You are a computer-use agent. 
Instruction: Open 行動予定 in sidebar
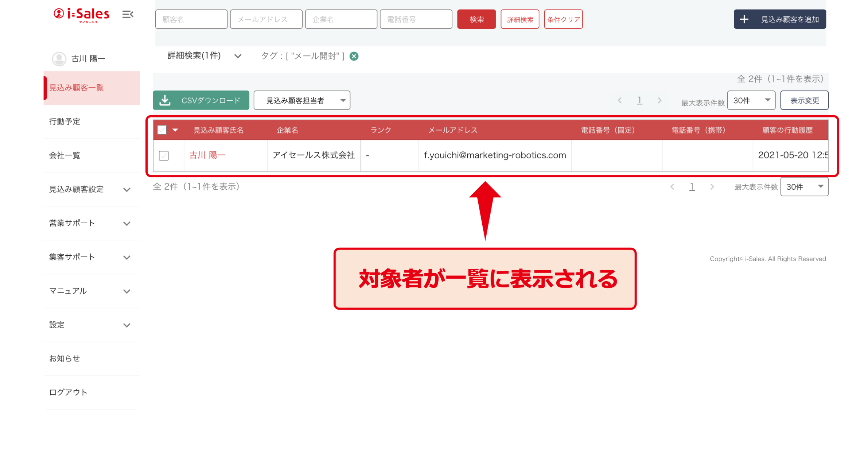click(65, 121)
